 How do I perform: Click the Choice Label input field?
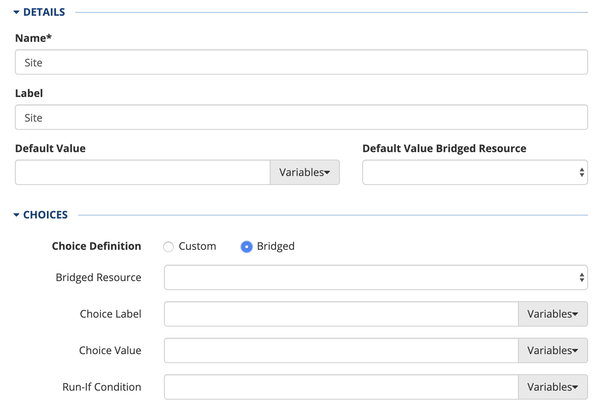[x=341, y=314]
